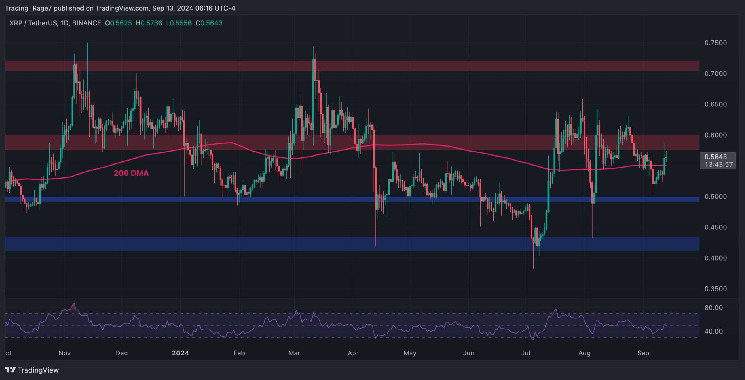Click the Apr date axis label
745x380 pixels.
click(x=352, y=353)
